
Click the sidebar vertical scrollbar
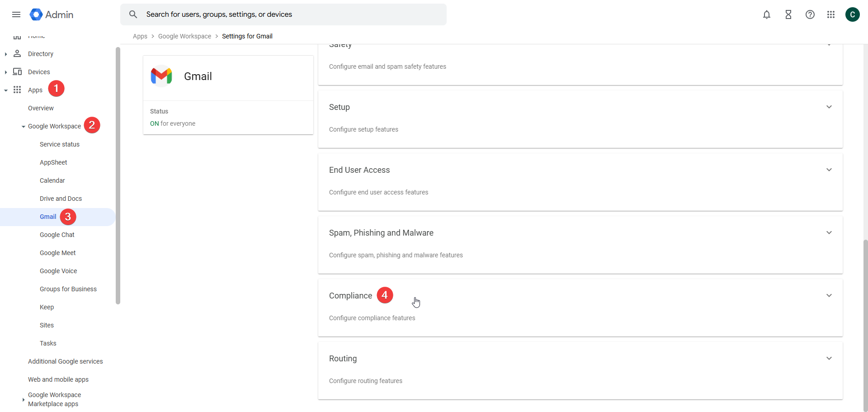(x=118, y=175)
